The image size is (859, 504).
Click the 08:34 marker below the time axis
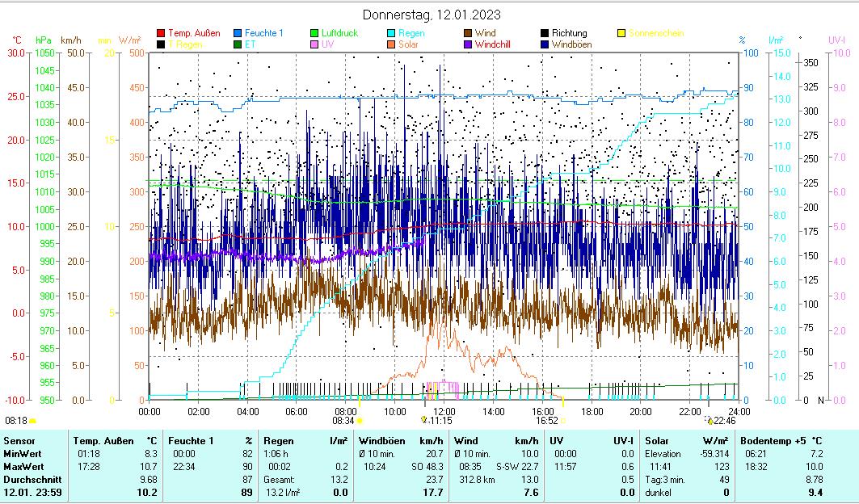click(x=343, y=421)
